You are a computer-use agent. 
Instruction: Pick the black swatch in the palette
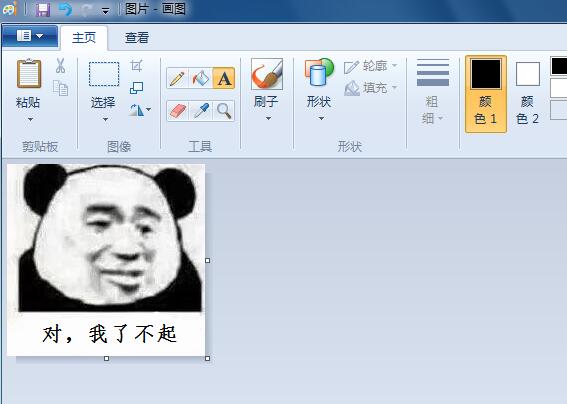pos(559,66)
